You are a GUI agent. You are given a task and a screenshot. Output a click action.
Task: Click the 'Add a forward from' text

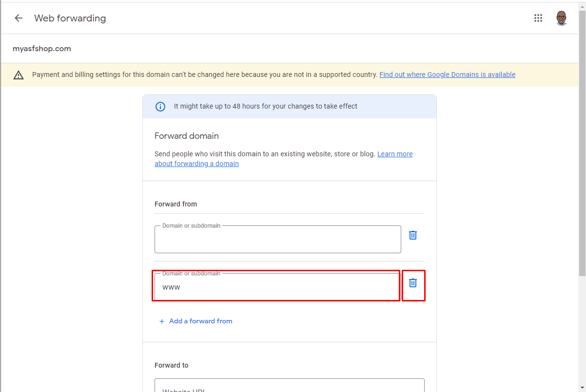point(200,321)
